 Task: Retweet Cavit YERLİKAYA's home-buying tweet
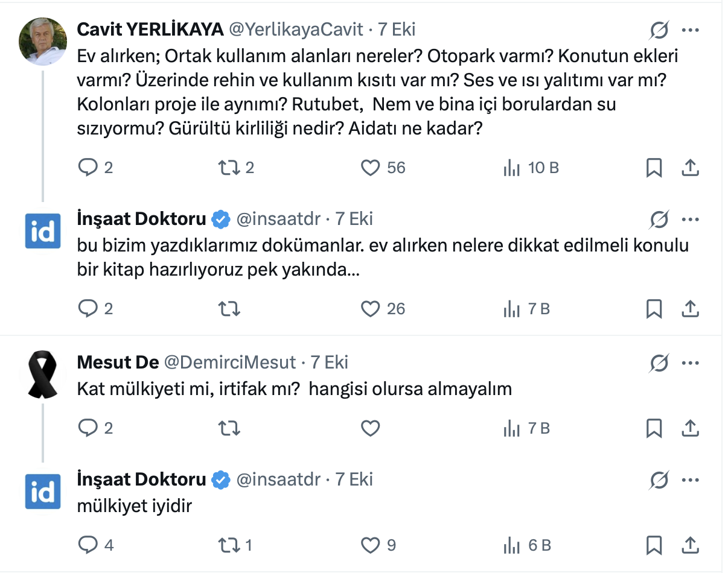228,167
